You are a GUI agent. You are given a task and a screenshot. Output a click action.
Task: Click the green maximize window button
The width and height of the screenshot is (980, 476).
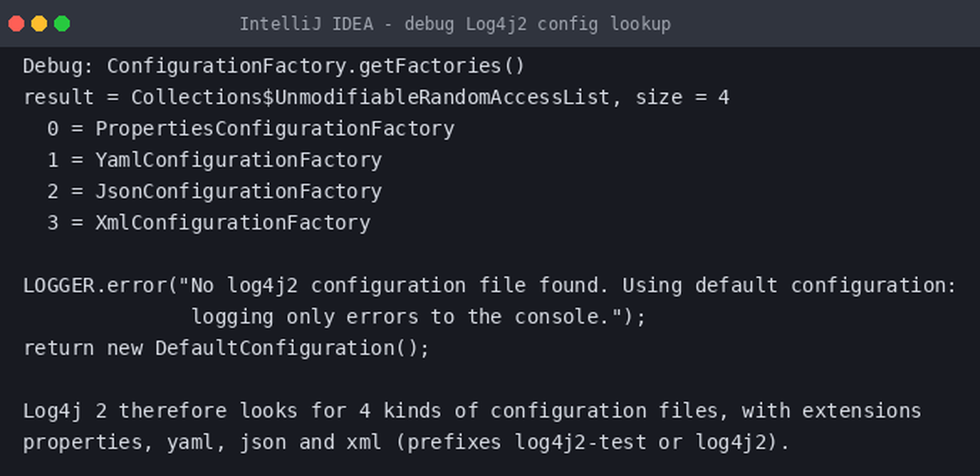click(62, 24)
